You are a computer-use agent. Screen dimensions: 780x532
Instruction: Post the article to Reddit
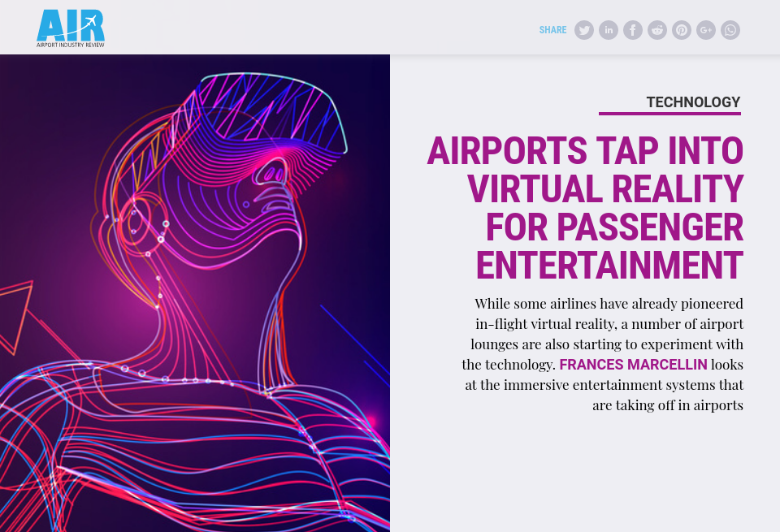pos(656,30)
